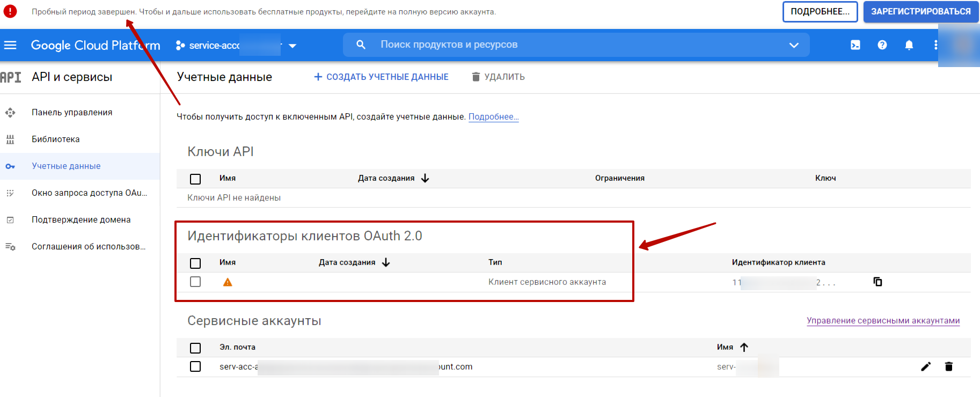Click the API logo icon in sidebar header

[x=11, y=77]
